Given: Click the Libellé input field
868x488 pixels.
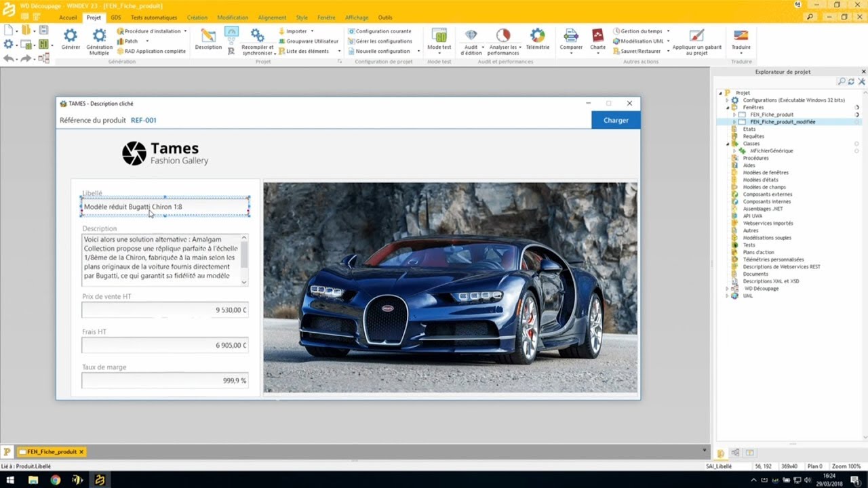Looking at the screenshot, I should (165, 207).
